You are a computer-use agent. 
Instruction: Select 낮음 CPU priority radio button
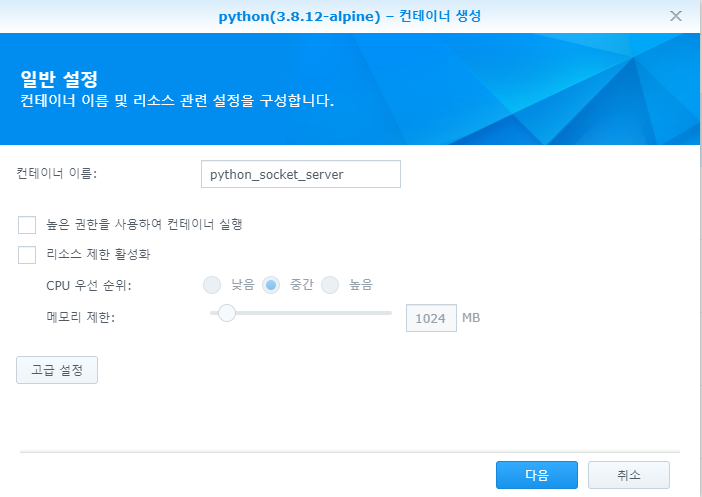point(212,285)
